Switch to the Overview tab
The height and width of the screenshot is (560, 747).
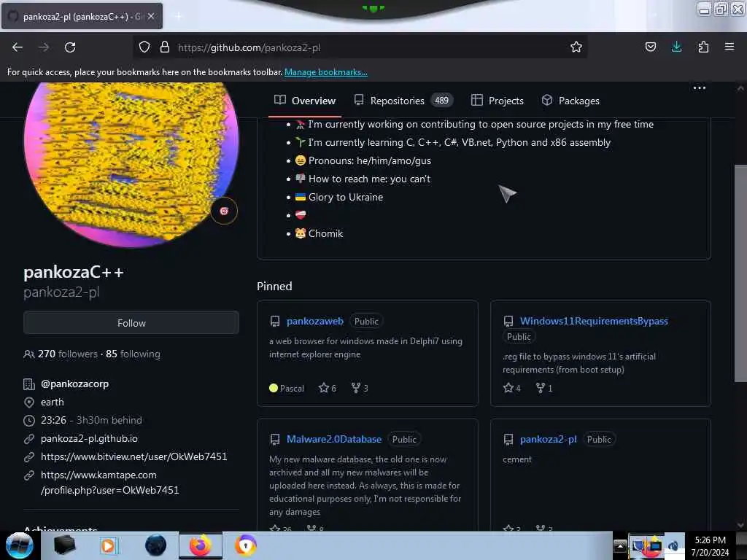pyautogui.click(x=305, y=101)
